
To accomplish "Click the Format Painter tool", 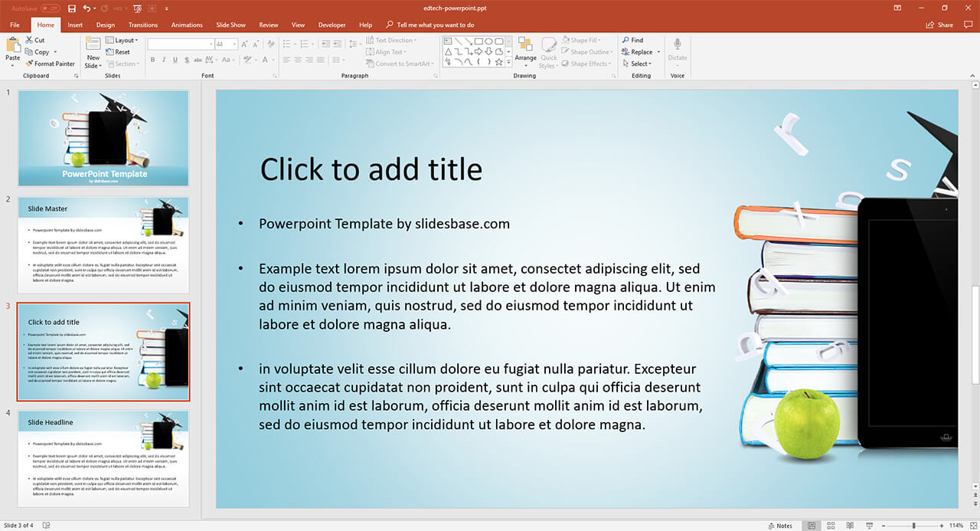I will coord(50,64).
